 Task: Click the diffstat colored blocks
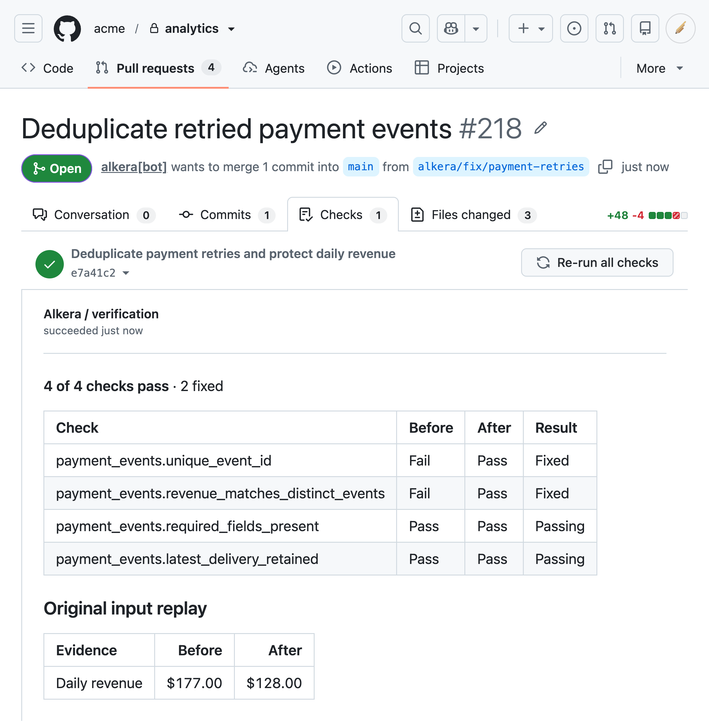coord(668,215)
